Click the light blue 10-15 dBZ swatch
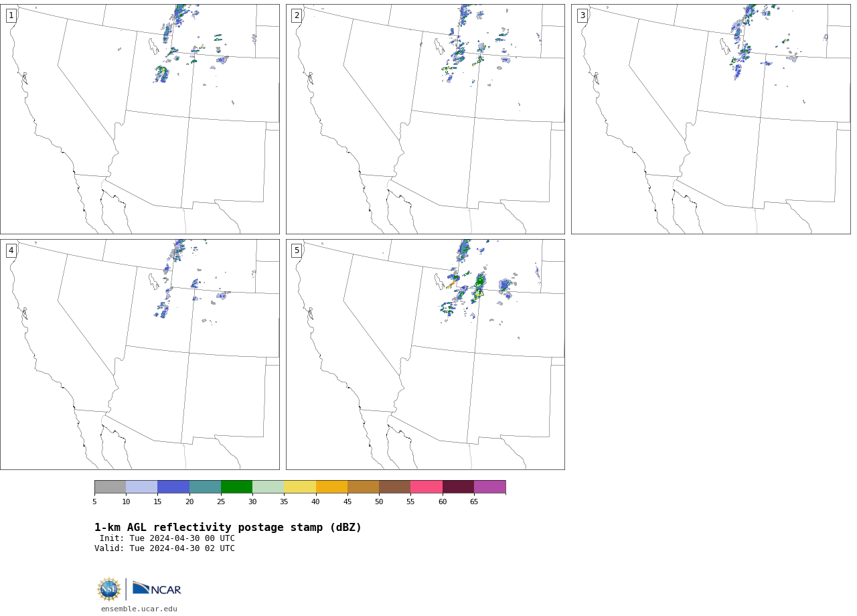Viewport: 857px width, 616px height. (x=141, y=487)
